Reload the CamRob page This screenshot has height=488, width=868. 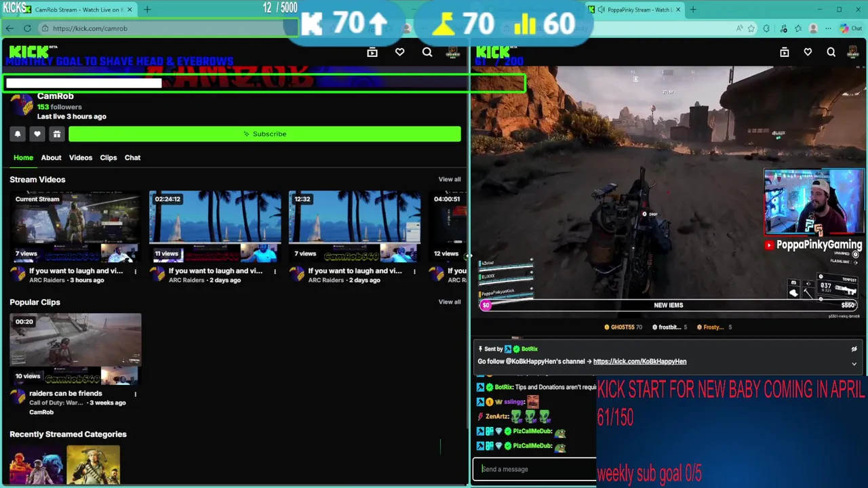pyautogui.click(x=27, y=28)
